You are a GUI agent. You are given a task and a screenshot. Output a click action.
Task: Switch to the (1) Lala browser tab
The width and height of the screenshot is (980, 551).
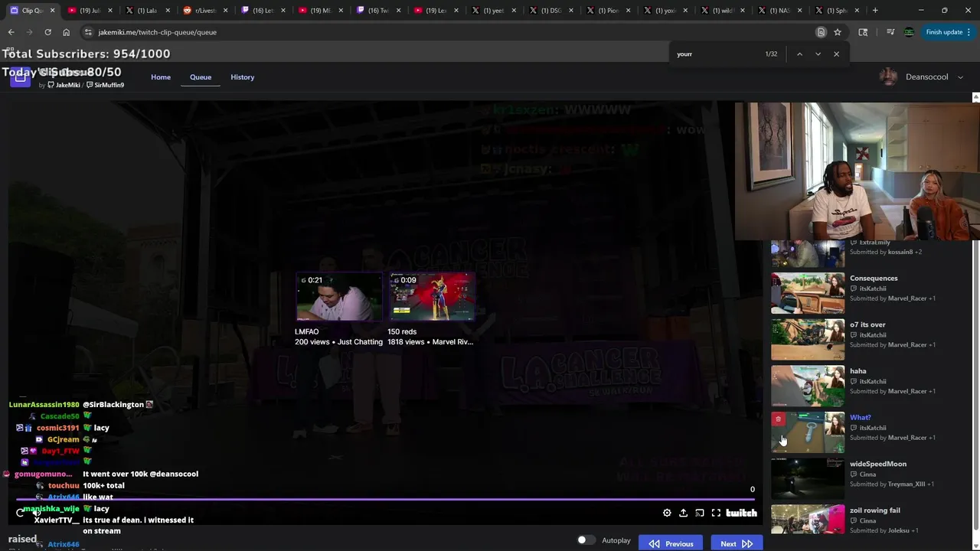click(x=147, y=11)
